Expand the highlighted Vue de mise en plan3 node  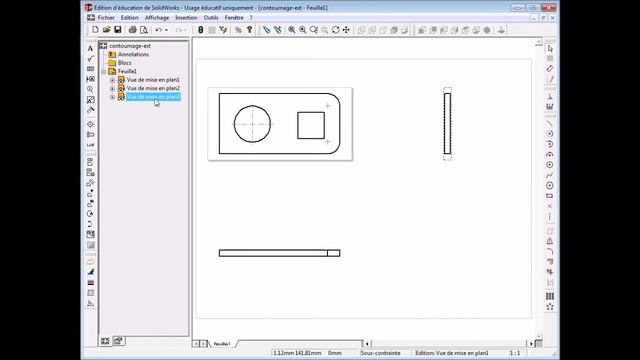click(x=112, y=97)
